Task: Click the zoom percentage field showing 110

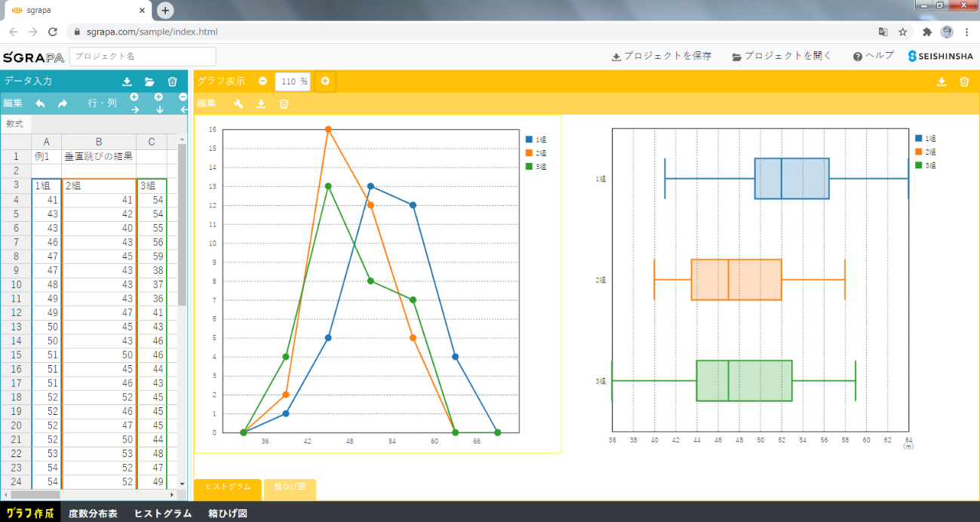Action: pos(293,81)
